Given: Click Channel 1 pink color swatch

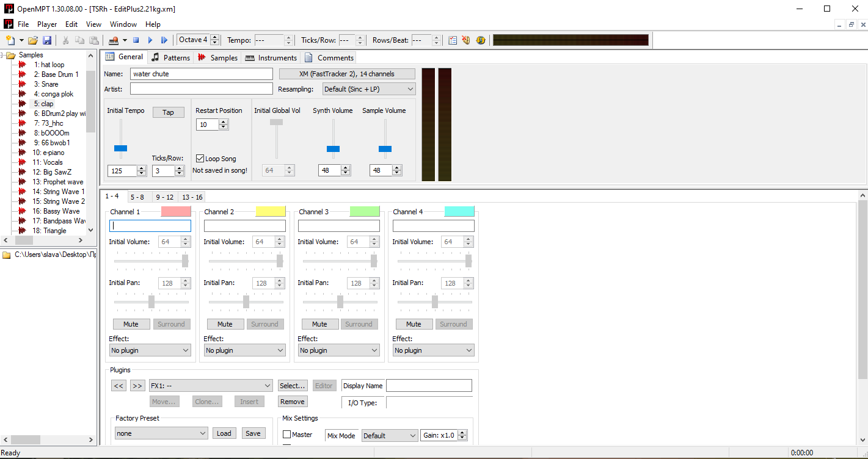Looking at the screenshot, I should (x=176, y=211).
